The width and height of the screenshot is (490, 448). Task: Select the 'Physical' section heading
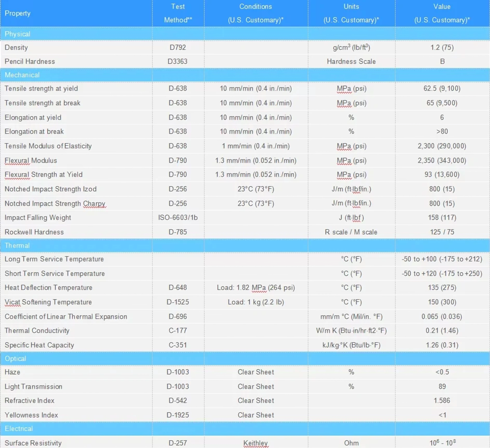click(x=17, y=34)
